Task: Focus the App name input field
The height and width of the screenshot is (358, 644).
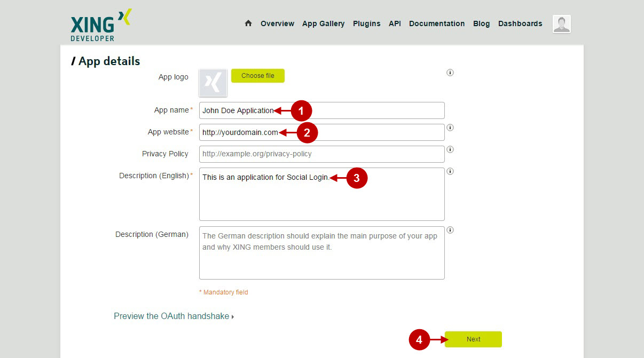Action: [x=322, y=110]
